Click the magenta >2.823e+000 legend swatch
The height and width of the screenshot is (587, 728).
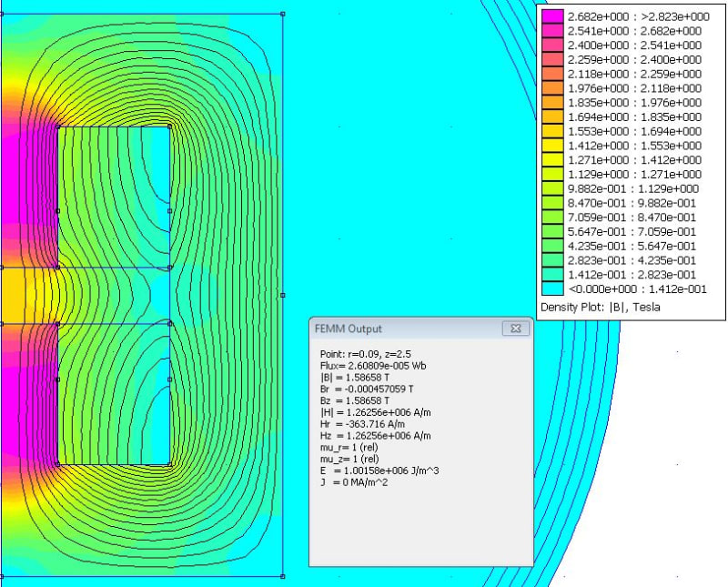(552, 16)
